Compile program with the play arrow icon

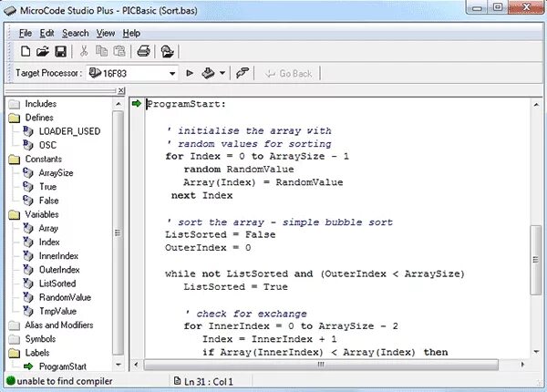[x=190, y=73]
